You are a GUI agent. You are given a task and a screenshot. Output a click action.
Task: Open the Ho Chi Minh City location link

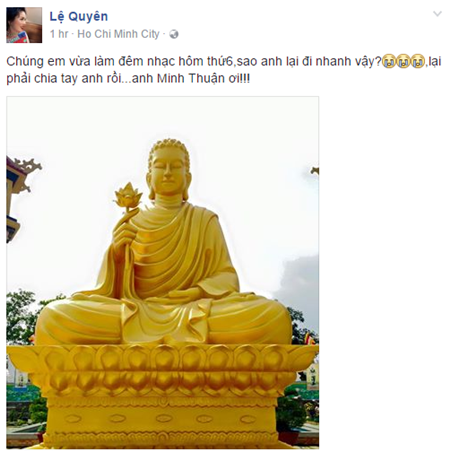pos(118,34)
